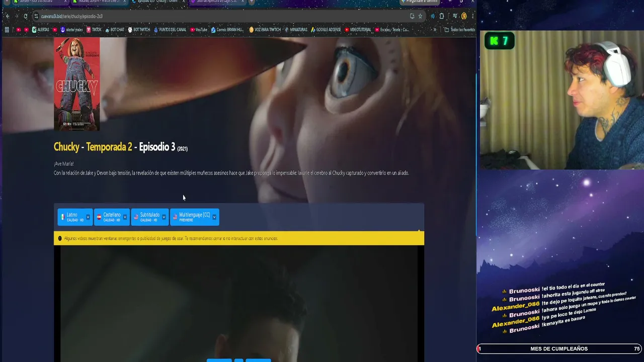The height and width of the screenshot is (362, 644).
Task: Open the site info icon beside the URL
Action: click(36, 16)
